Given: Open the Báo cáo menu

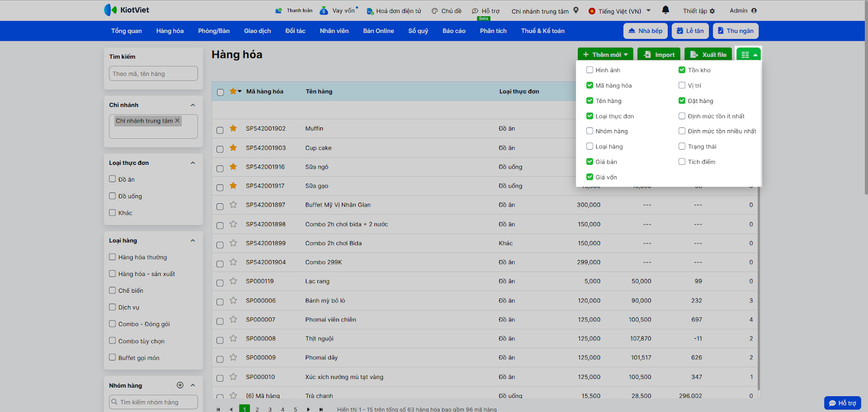Looking at the screenshot, I should pyautogui.click(x=454, y=31).
